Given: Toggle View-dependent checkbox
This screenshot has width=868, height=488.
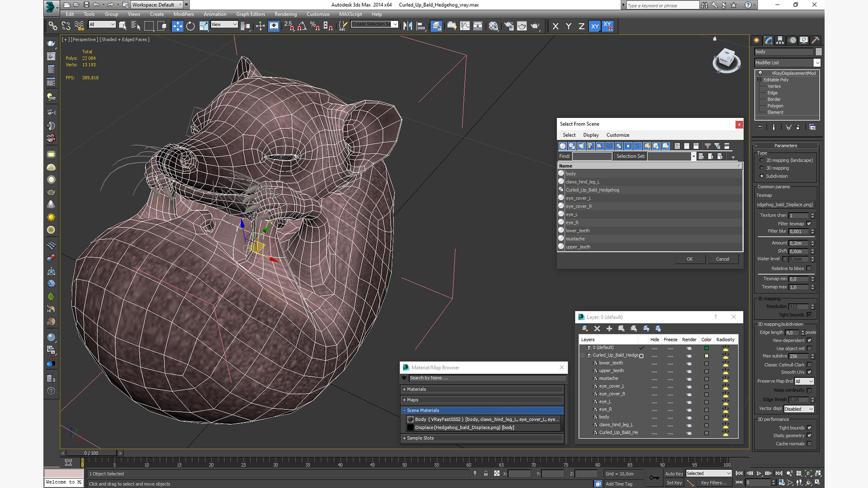Looking at the screenshot, I should 809,340.
